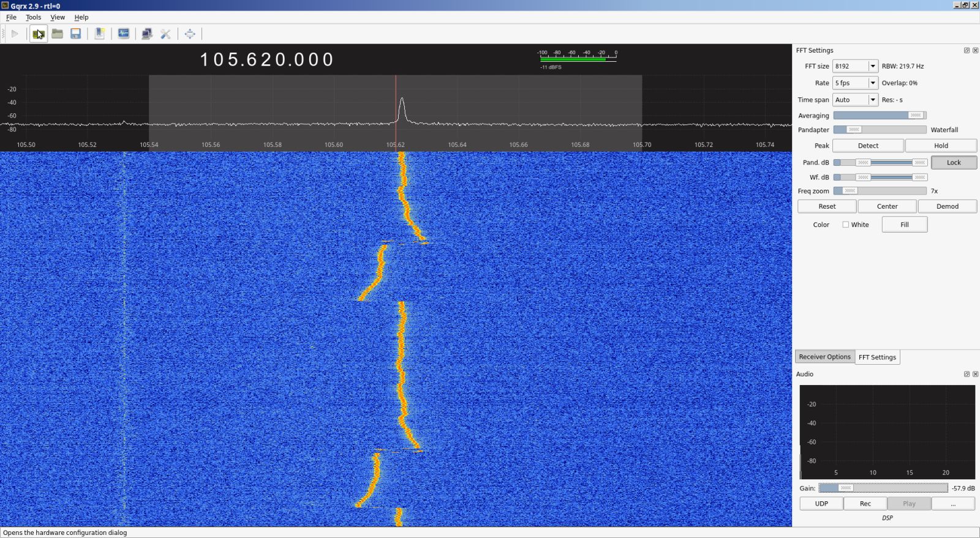Open remote control settings tools icon
This screenshot has width=980, height=538.
pyautogui.click(x=165, y=34)
